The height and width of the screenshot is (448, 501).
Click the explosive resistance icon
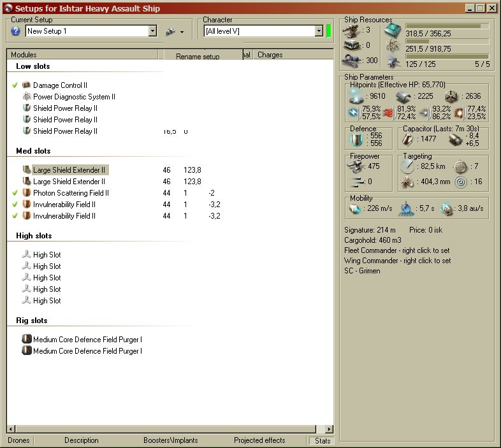[460, 113]
